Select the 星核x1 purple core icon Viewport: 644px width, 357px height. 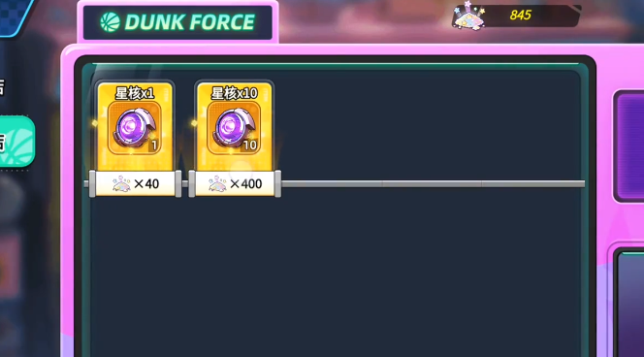coord(135,129)
